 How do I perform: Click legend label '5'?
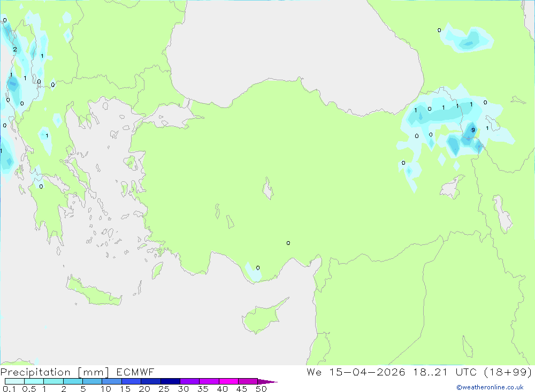click(x=83, y=389)
